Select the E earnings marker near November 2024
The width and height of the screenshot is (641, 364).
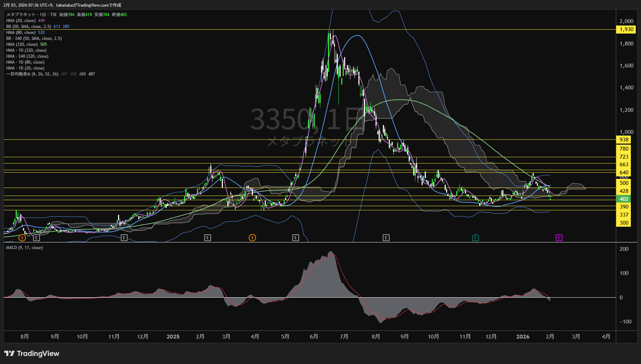pos(124,238)
